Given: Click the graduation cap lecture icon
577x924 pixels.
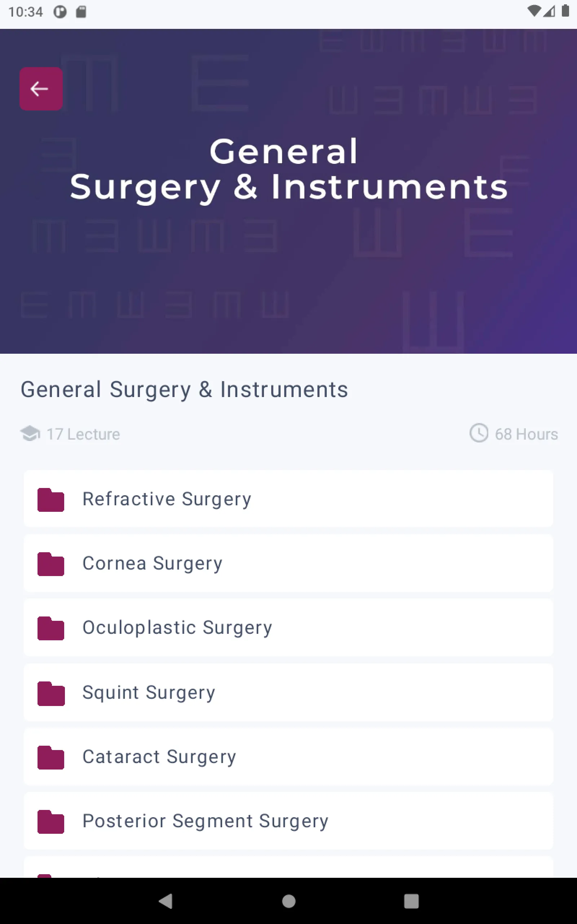Looking at the screenshot, I should click(30, 433).
